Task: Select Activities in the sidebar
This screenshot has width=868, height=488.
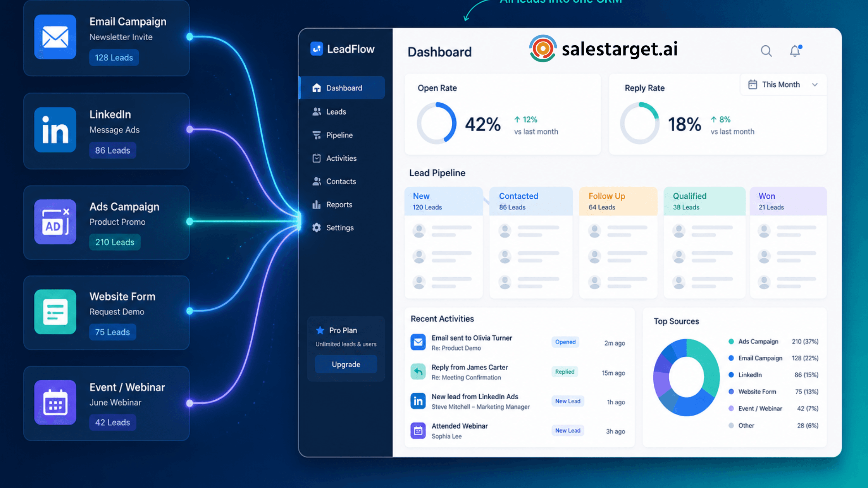Action: [341, 158]
